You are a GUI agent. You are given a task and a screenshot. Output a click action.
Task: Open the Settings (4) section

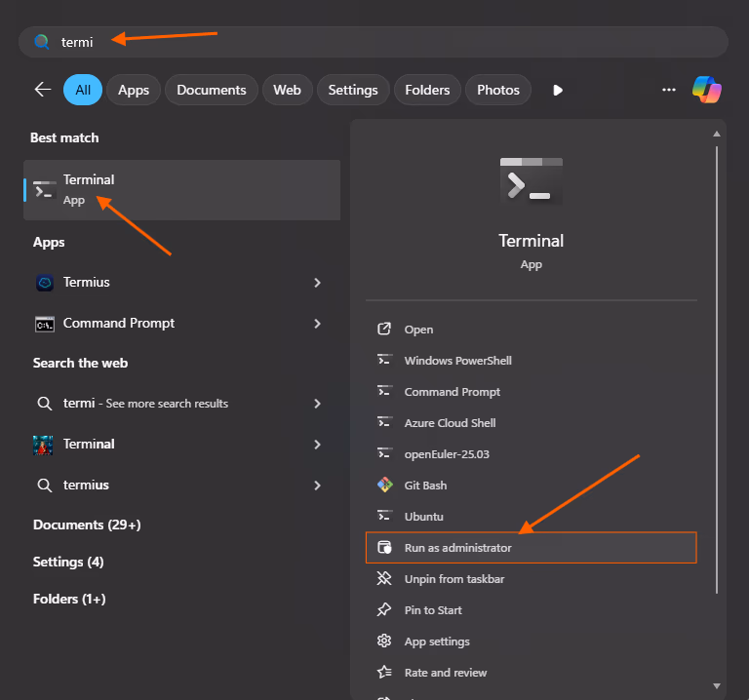[68, 562]
